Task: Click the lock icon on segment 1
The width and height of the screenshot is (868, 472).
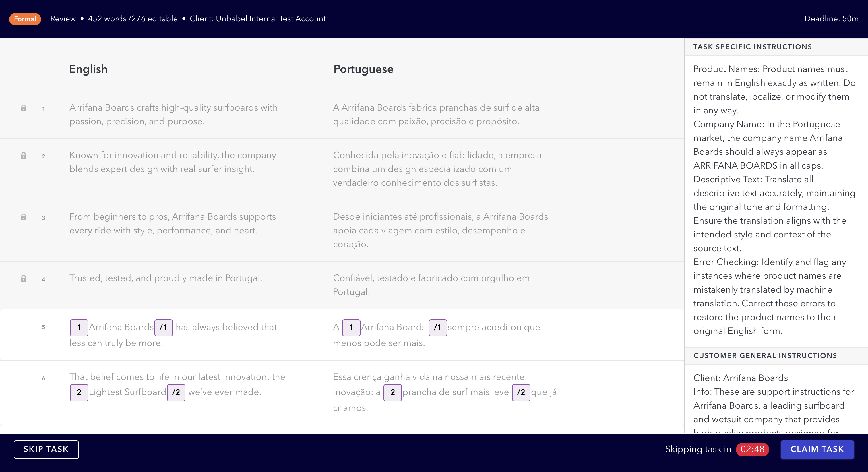Action: tap(23, 108)
